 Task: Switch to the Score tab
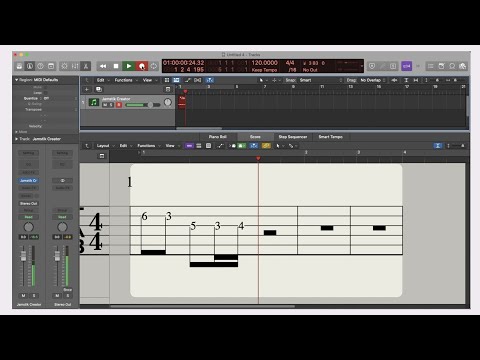(x=255, y=137)
